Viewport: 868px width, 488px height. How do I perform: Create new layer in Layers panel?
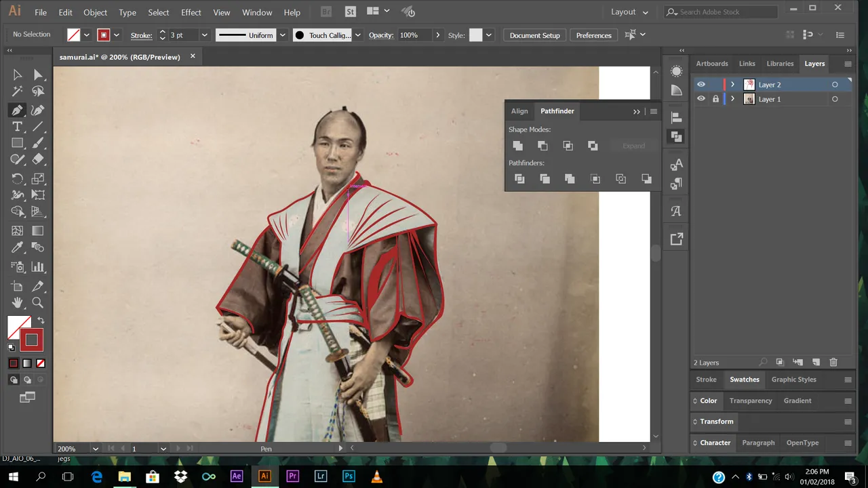coord(816,363)
